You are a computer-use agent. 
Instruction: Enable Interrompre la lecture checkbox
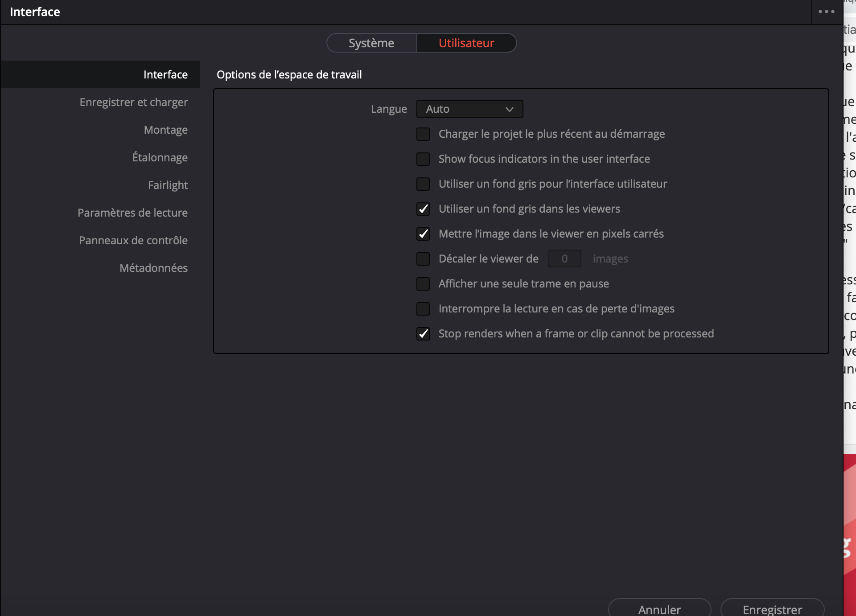click(423, 309)
